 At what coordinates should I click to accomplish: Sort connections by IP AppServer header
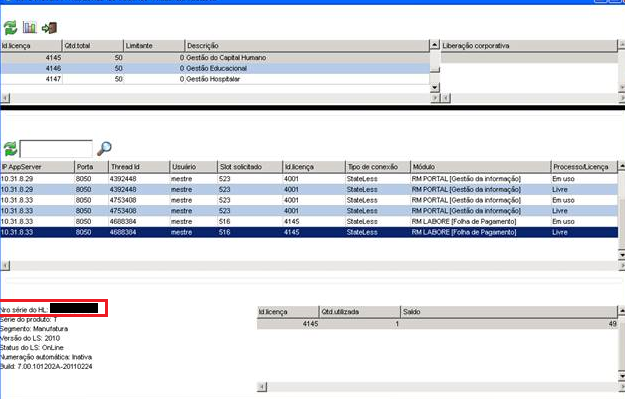pos(37,167)
